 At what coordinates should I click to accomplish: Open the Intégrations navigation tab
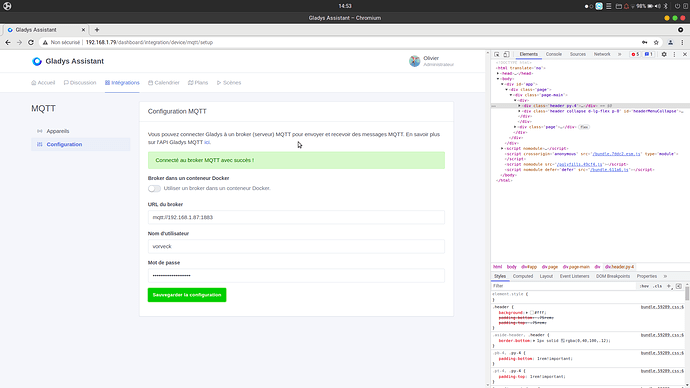tap(122, 83)
